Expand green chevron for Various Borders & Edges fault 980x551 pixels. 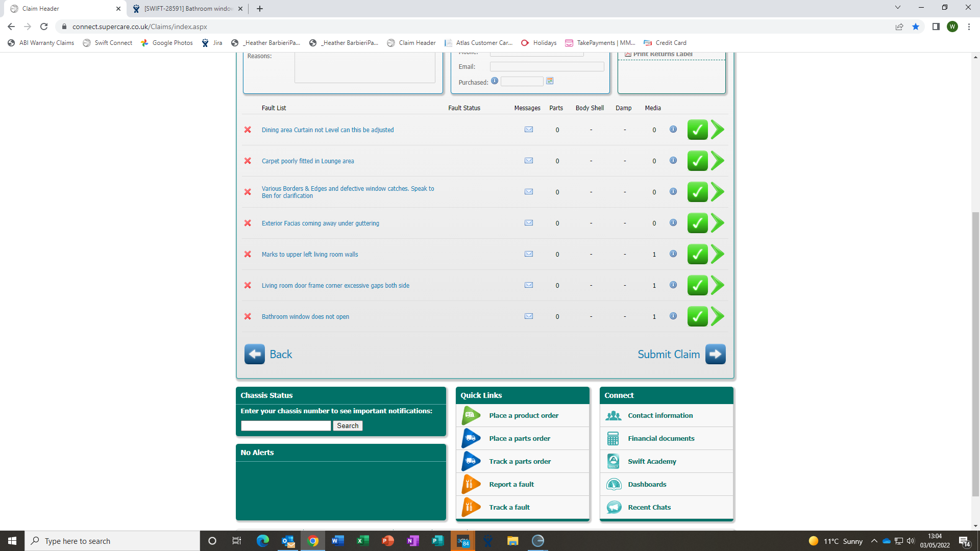coord(718,192)
